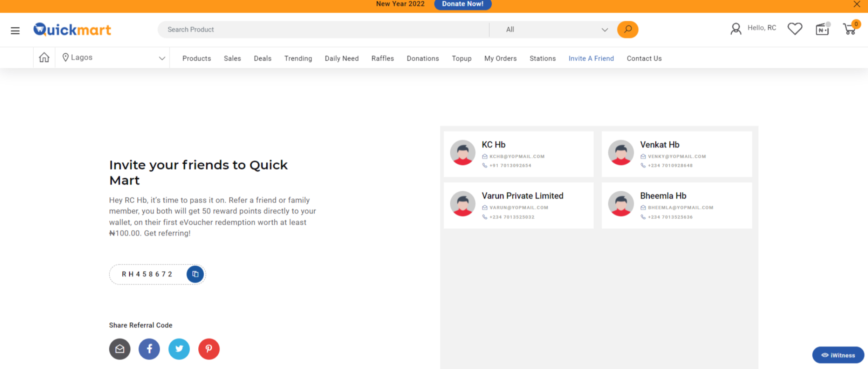The height and width of the screenshot is (369, 868).
Task: Open the iWitness button
Action: (838, 355)
